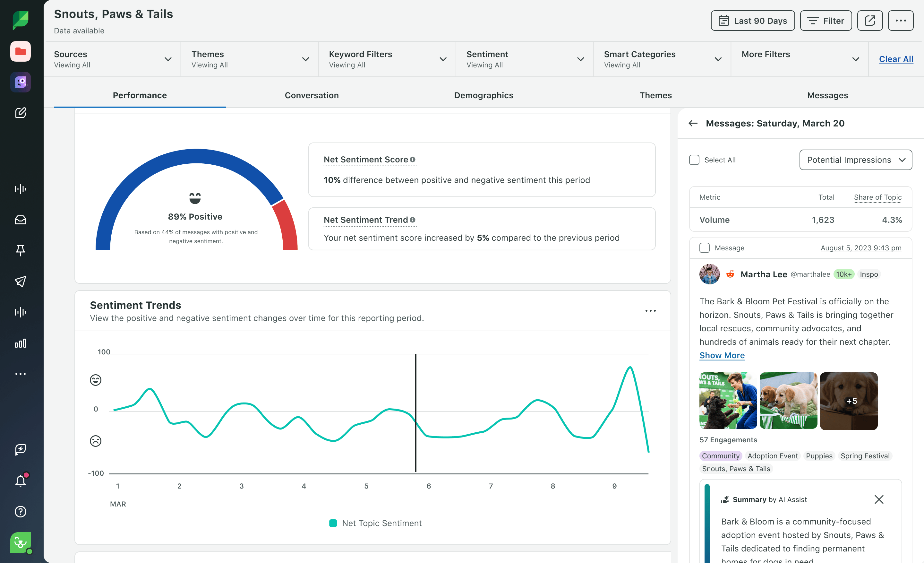Click the Sprout Social leaf logo
This screenshot has height=563, width=924.
pos(21,20)
